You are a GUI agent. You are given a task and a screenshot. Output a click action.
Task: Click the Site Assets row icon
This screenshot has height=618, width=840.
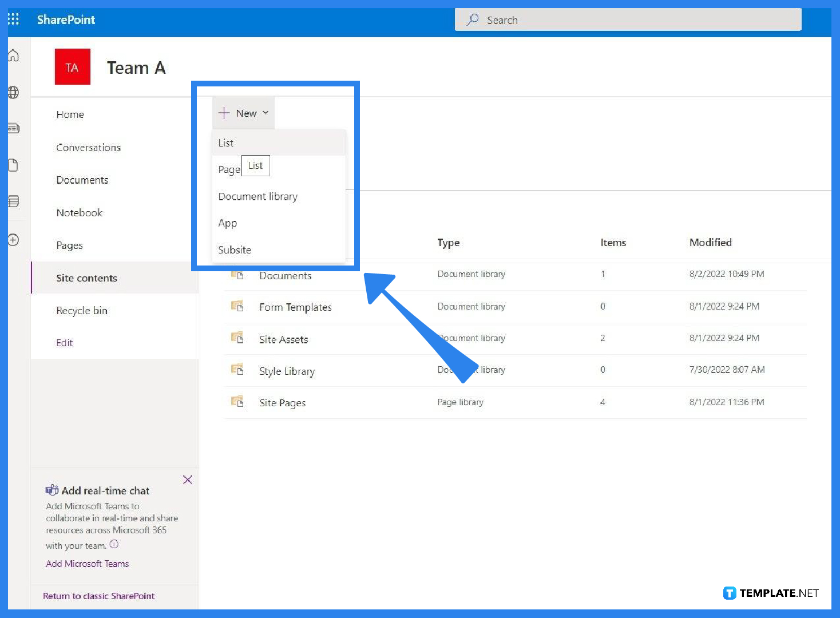(x=237, y=338)
